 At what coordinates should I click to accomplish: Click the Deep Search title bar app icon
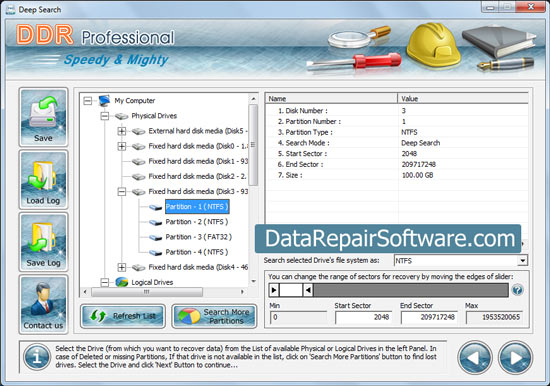click(11, 9)
